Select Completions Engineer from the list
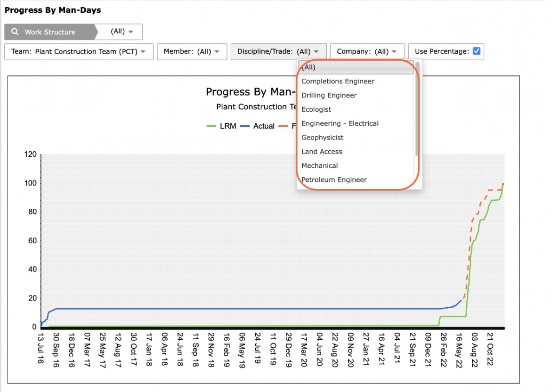551x392 pixels. [338, 81]
